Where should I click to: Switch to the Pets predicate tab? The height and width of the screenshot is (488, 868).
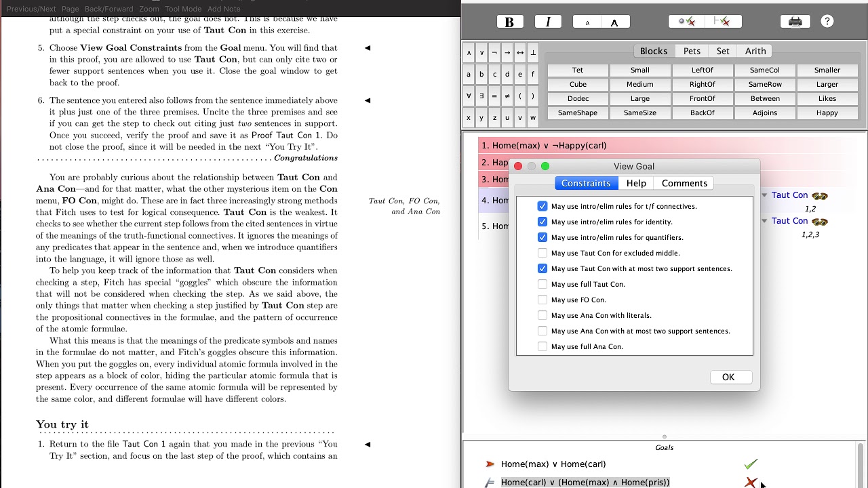click(x=692, y=51)
